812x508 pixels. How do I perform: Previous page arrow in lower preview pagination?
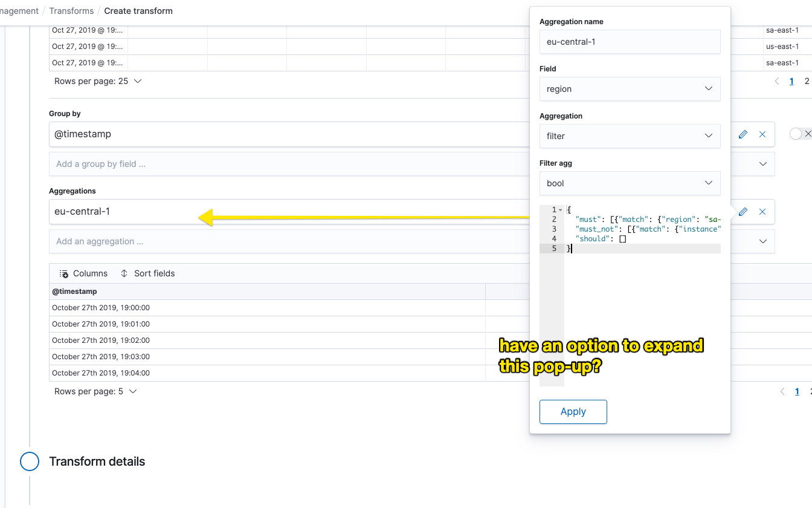click(782, 391)
